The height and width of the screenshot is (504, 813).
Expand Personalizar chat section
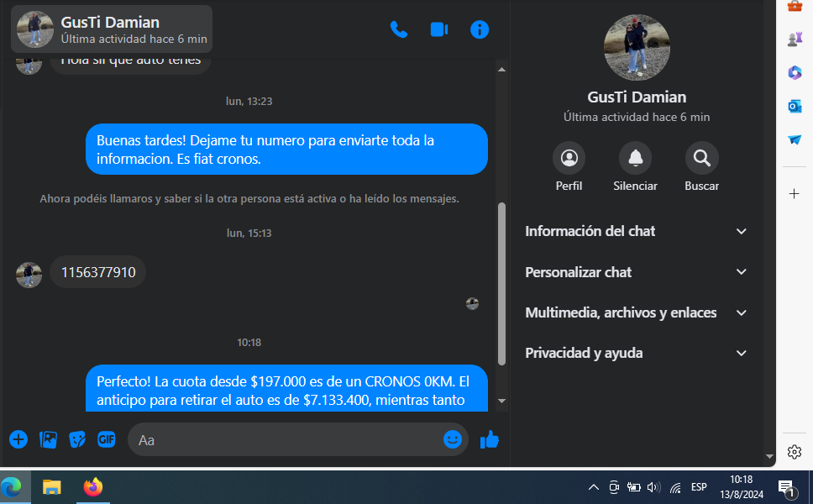636,272
